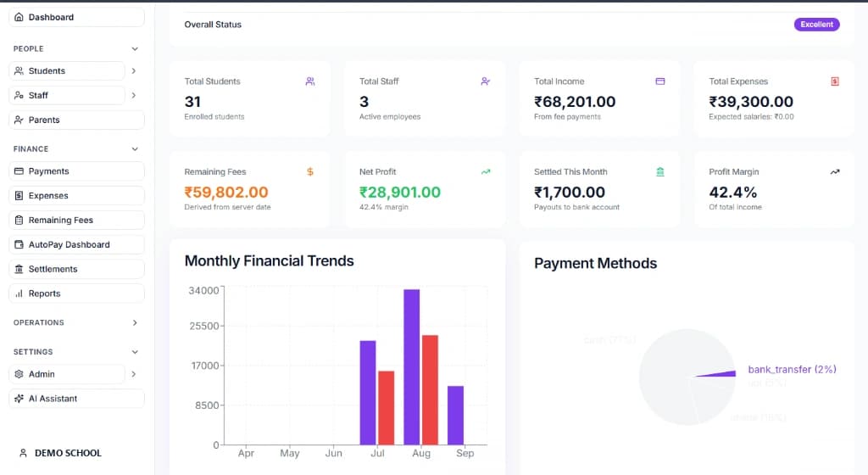Select the ₹28,901.00 net profit value
Image resolution: width=868 pixels, height=475 pixels.
[x=400, y=192]
